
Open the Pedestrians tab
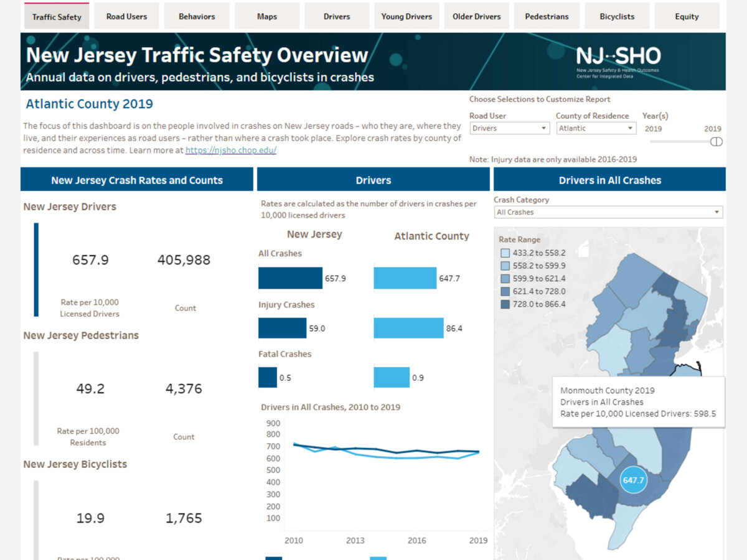click(x=547, y=17)
